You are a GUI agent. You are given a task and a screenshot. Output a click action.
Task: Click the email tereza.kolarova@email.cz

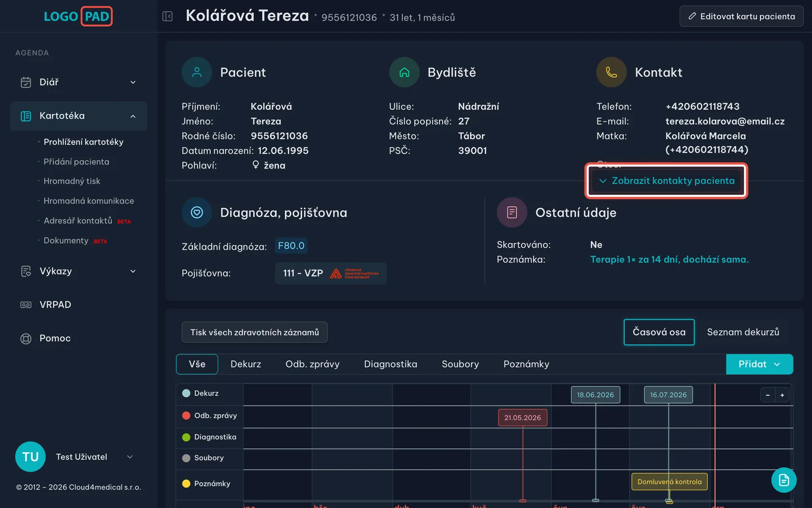point(725,121)
